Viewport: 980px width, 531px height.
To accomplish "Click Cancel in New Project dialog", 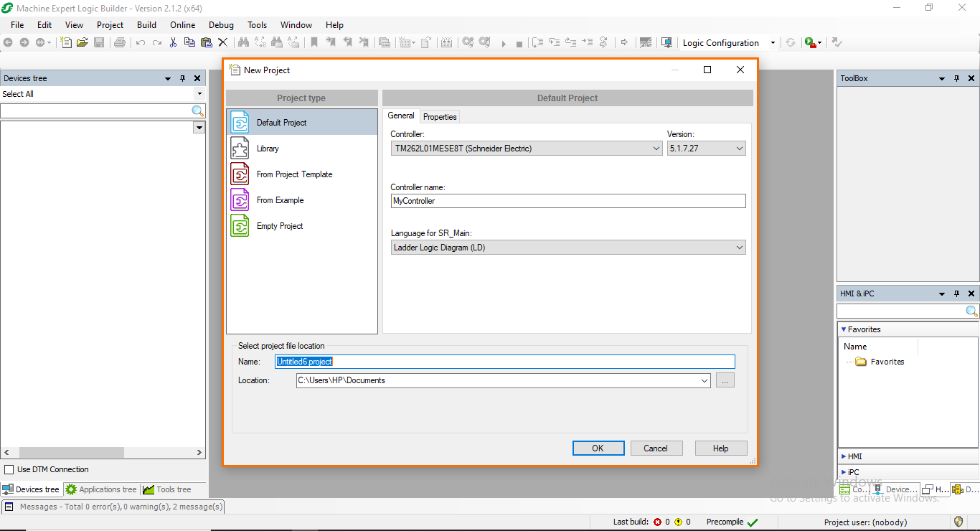I will point(656,448).
